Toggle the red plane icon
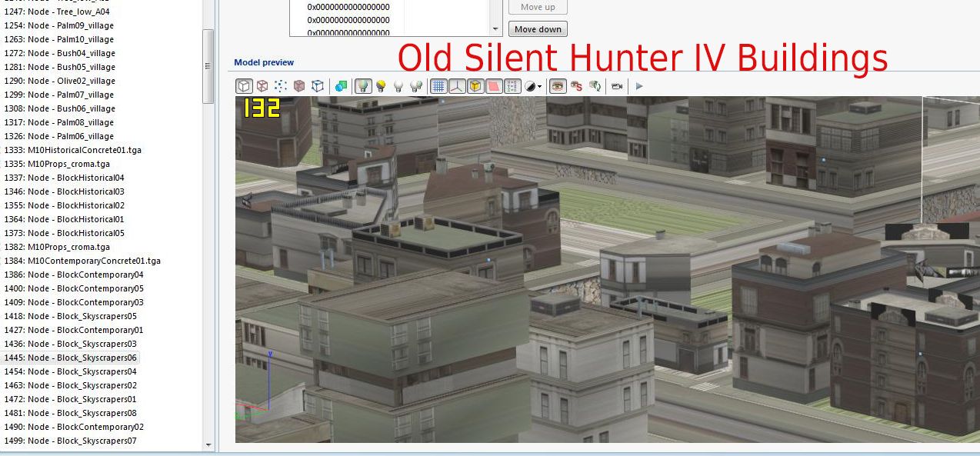980x456 pixels. click(494, 86)
